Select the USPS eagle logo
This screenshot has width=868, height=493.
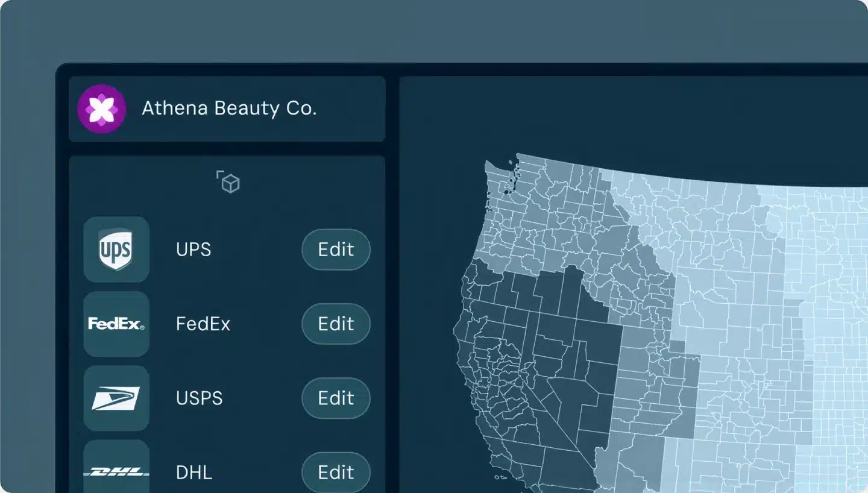(116, 398)
